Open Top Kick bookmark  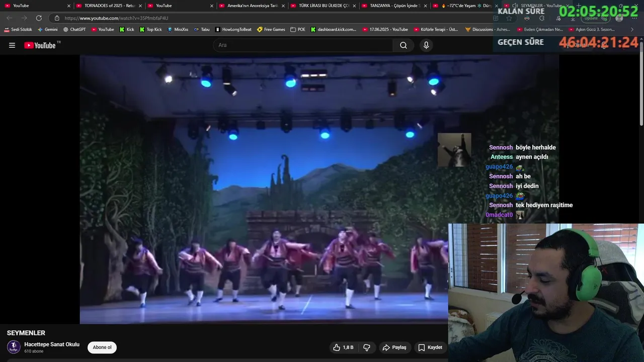coord(150,30)
